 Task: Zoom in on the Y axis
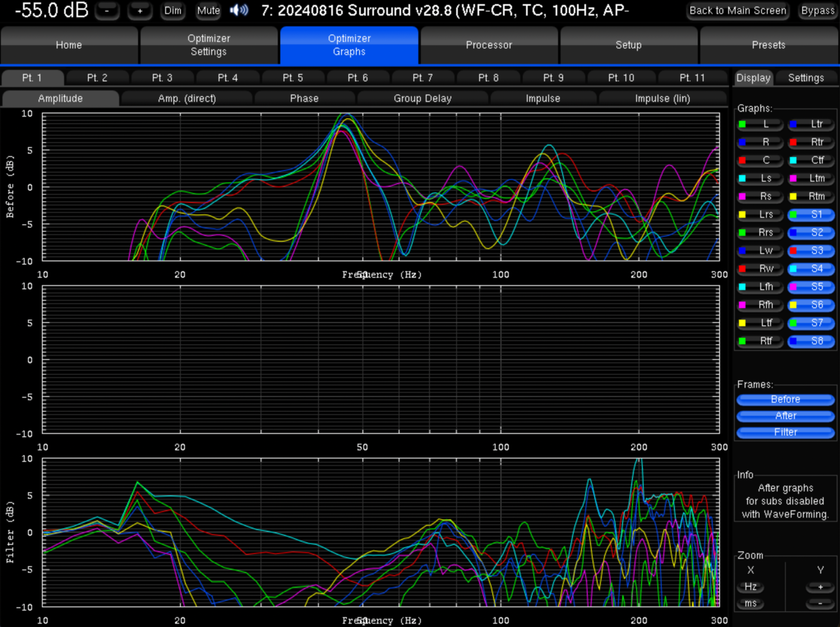coord(820,587)
